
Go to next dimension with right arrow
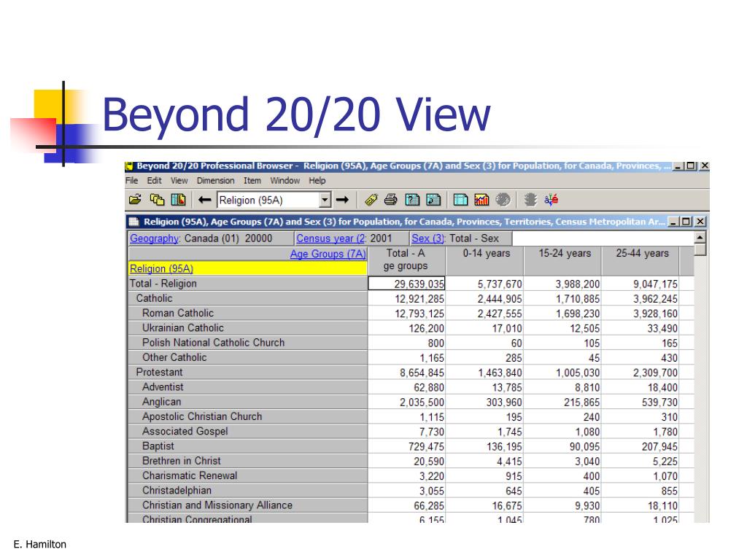pyautogui.click(x=342, y=200)
